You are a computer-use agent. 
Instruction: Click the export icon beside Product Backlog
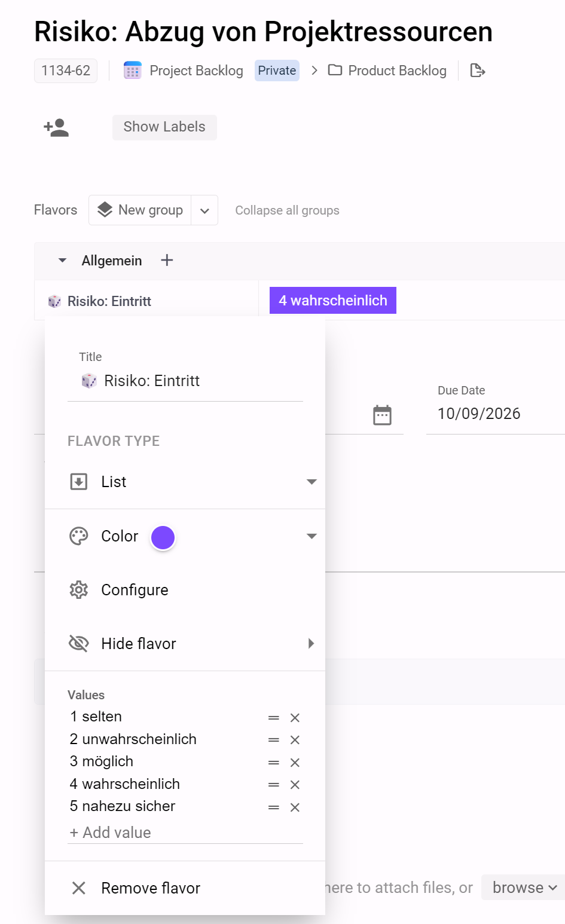(478, 71)
